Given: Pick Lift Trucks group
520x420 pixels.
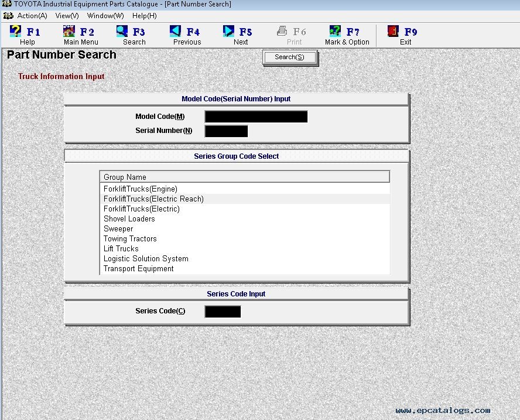Looking at the screenshot, I should coord(245,248).
